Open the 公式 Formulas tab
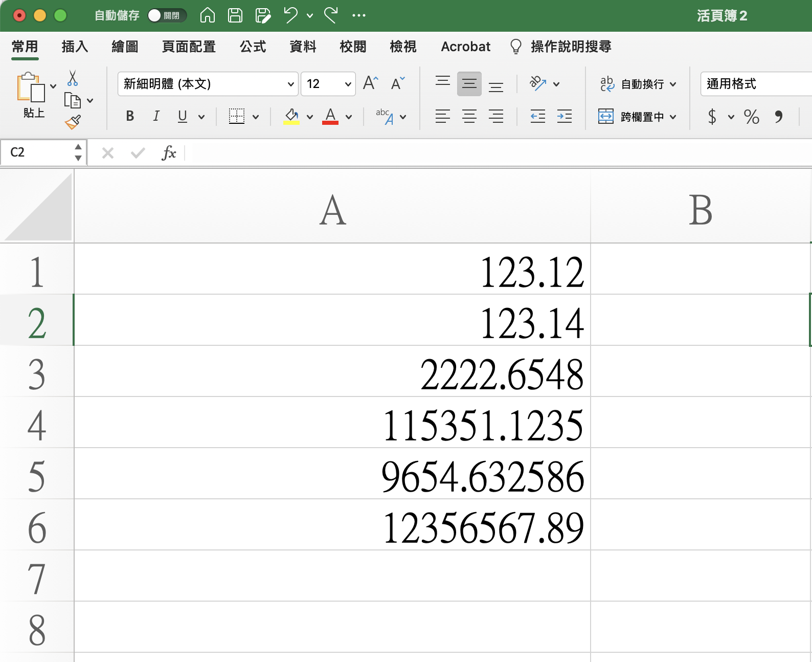The image size is (812, 662). pos(253,47)
